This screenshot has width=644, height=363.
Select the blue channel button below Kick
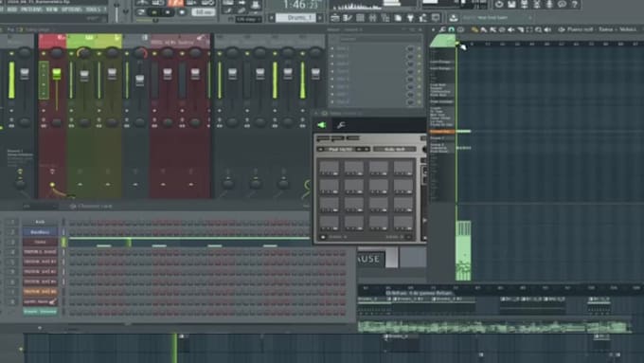click(40, 232)
